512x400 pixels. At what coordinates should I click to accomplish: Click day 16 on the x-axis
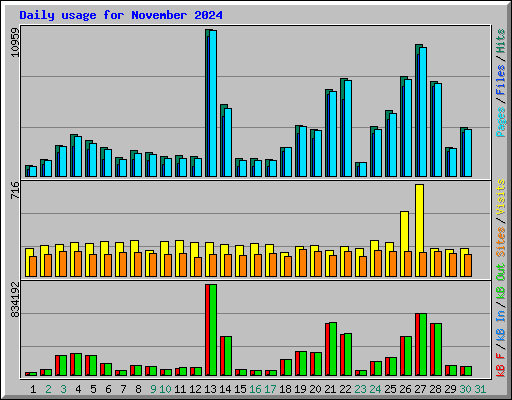(x=255, y=389)
